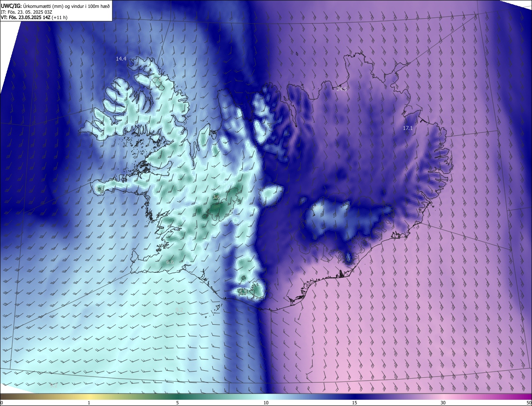Click the color scale tick label 15

(355, 403)
